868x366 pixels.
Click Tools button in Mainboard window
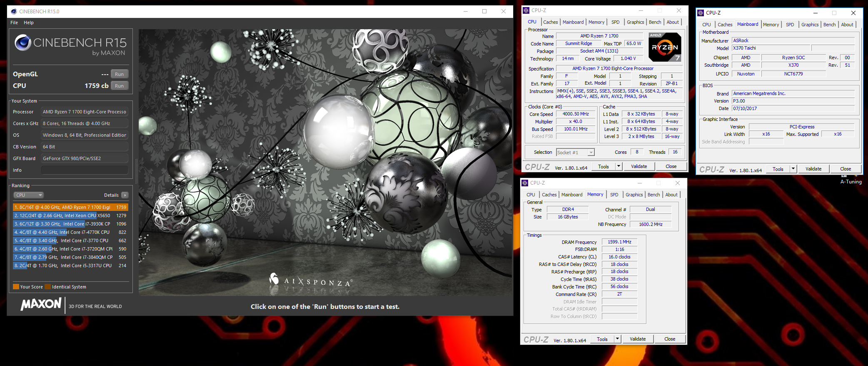click(x=778, y=169)
